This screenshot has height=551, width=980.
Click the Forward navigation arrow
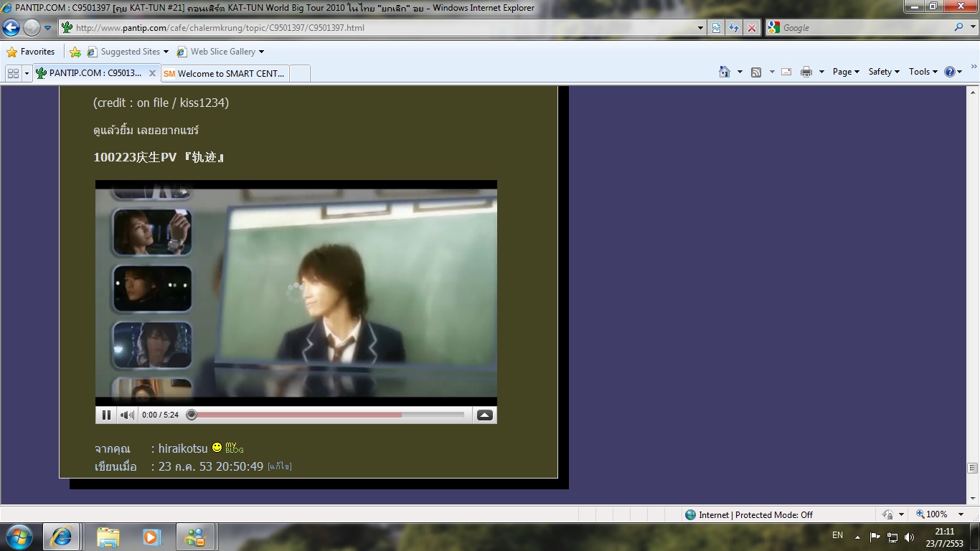(x=32, y=28)
